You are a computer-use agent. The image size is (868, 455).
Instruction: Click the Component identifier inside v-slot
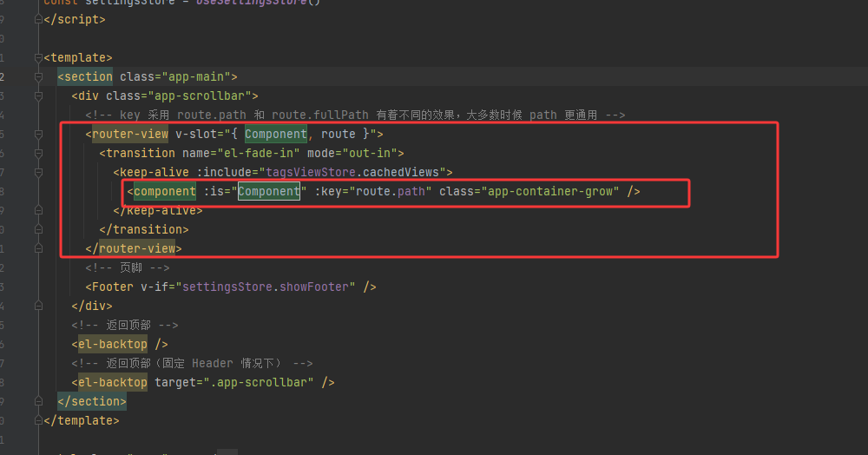click(276, 134)
